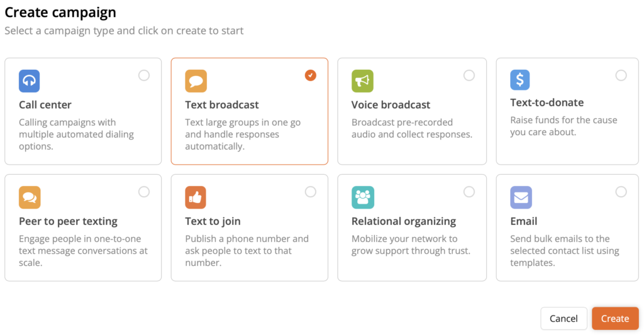Click the Peer to peer texting chat icon

30,197
